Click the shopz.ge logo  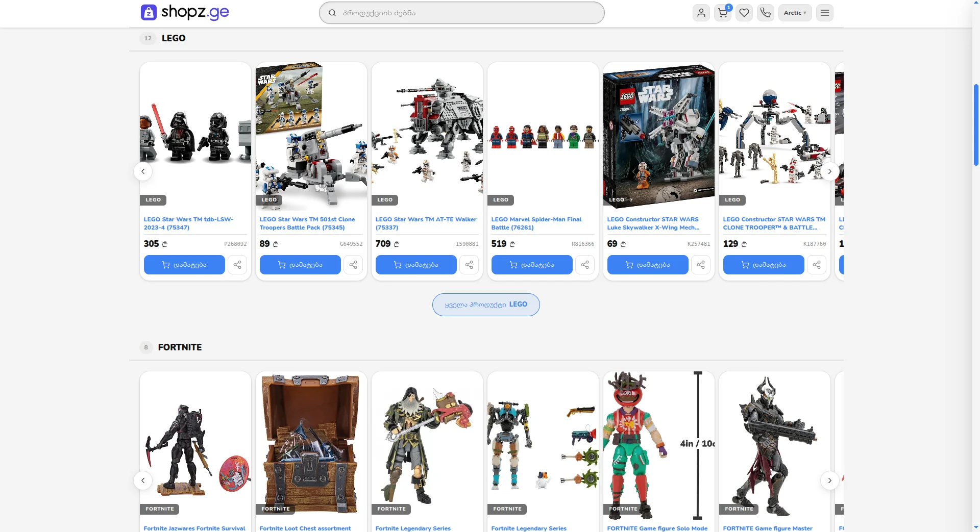185,12
